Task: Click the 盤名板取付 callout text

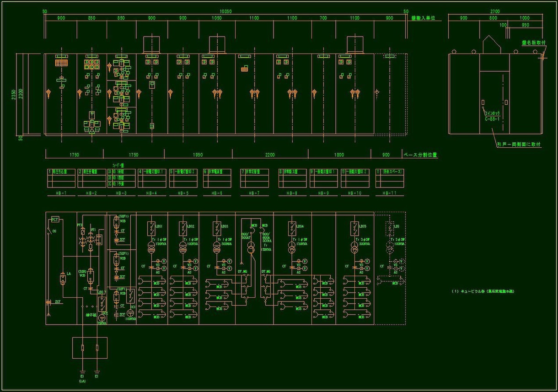Action: coord(533,43)
